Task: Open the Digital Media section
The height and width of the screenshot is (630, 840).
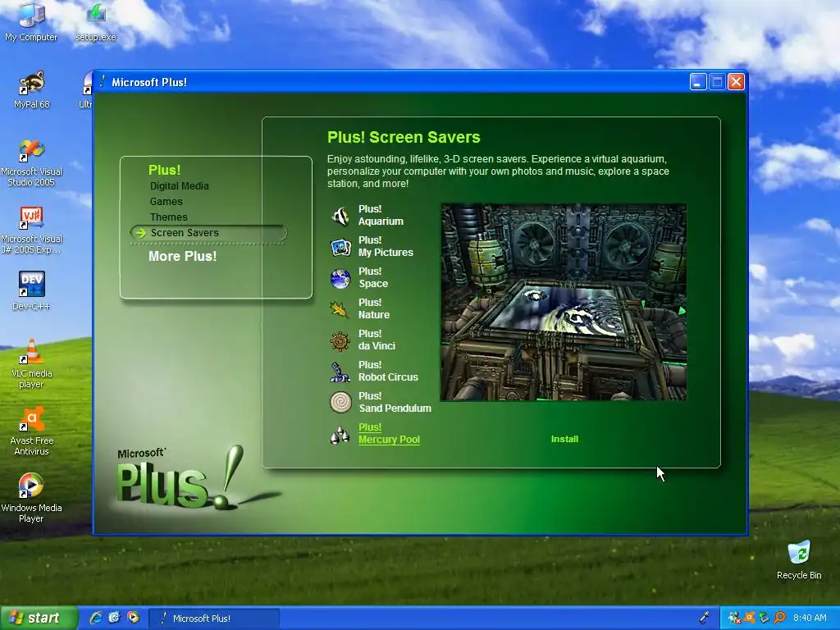Action: click(x=180, y=186)
